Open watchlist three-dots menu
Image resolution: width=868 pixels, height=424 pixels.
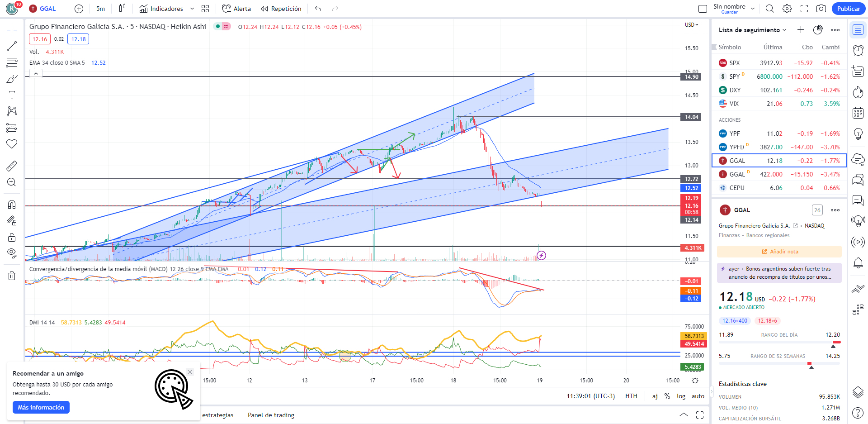pos(835,30)
